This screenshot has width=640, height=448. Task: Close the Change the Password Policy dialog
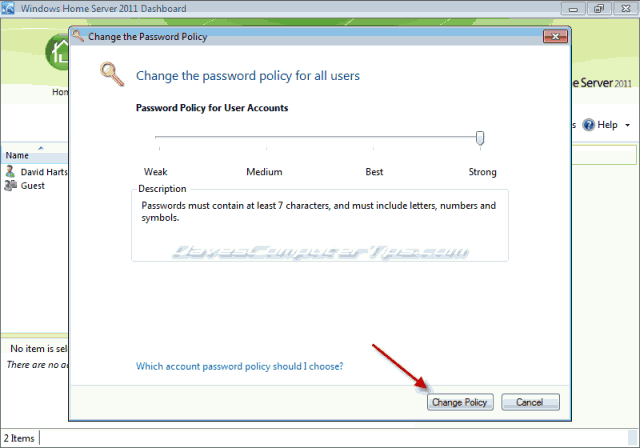pyautogui.click(x=555, y=36)
